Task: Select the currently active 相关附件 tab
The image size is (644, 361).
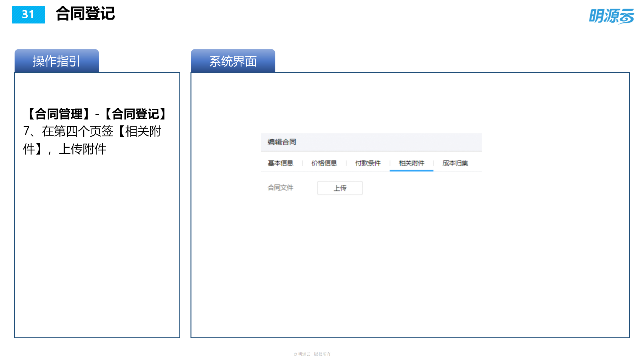Action: [x=411, y=163]
